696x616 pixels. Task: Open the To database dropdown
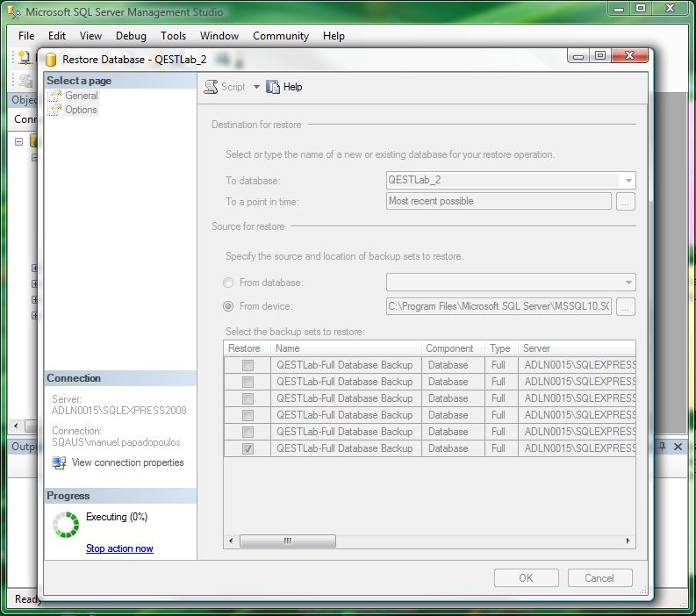pos(628,181)
